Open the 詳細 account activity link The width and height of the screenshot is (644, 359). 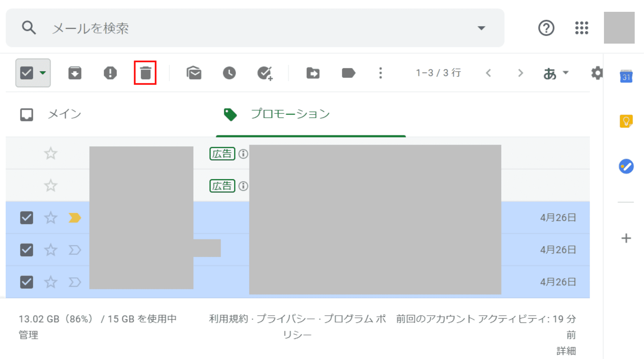coord(566,351)
